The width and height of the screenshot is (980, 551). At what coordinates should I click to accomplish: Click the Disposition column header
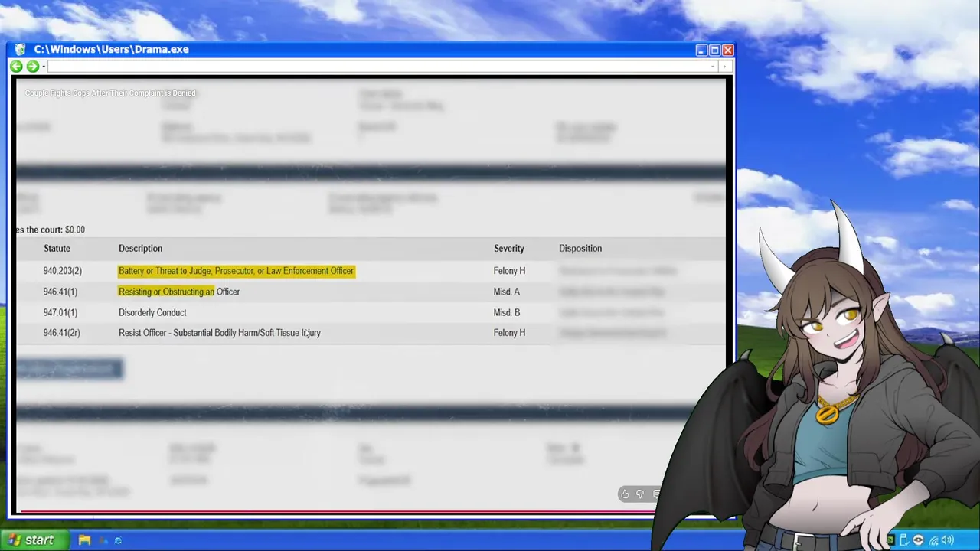[580, 249]
